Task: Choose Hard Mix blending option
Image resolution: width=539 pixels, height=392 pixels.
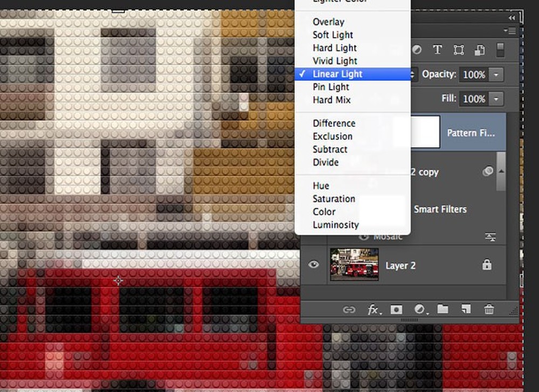Action: tap(331, 100)
